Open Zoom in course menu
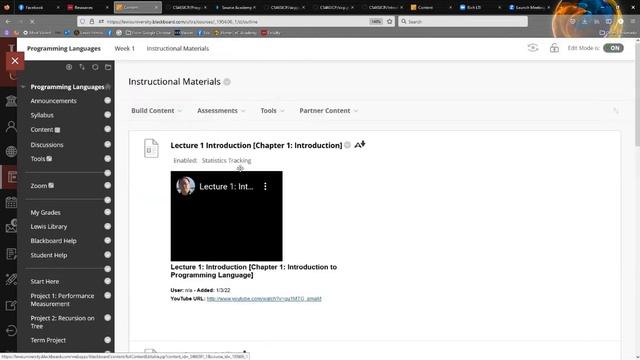Screen dimensions: 640x360 tap(39, 186)
